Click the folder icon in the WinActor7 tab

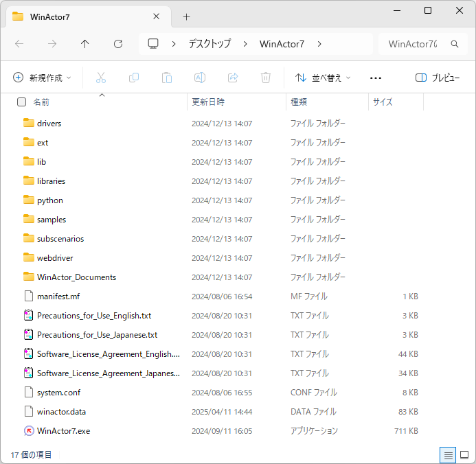[18, 16]
